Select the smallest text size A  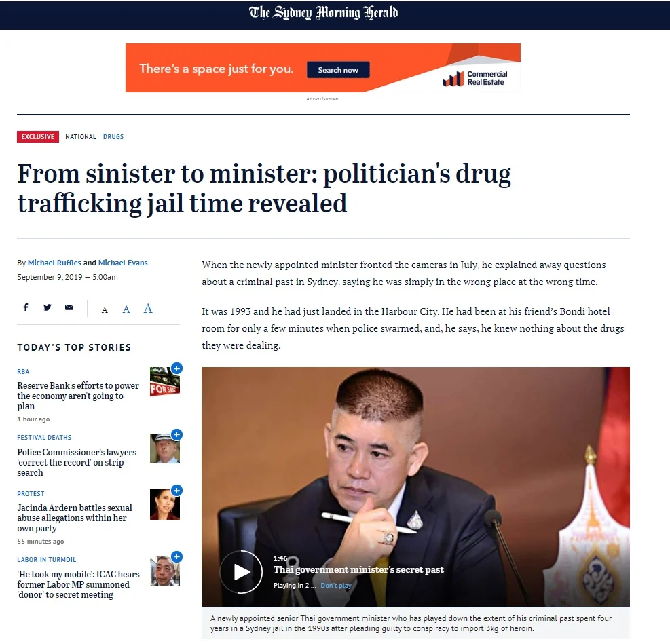point(105,309)
